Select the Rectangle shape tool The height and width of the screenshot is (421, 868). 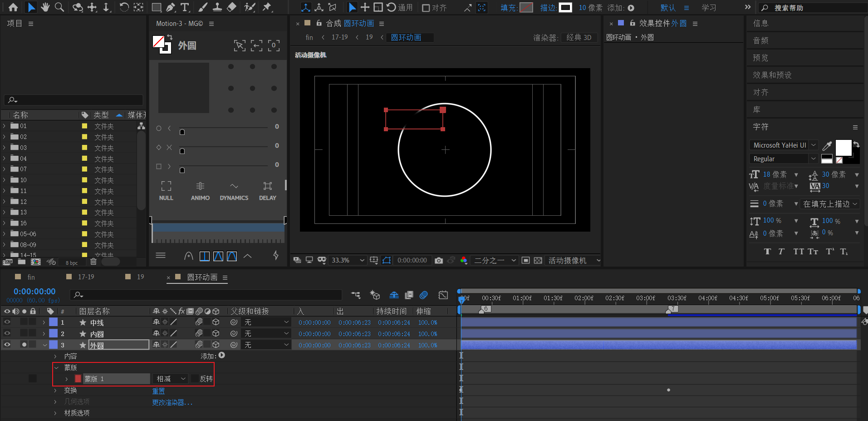click(157, 7)
